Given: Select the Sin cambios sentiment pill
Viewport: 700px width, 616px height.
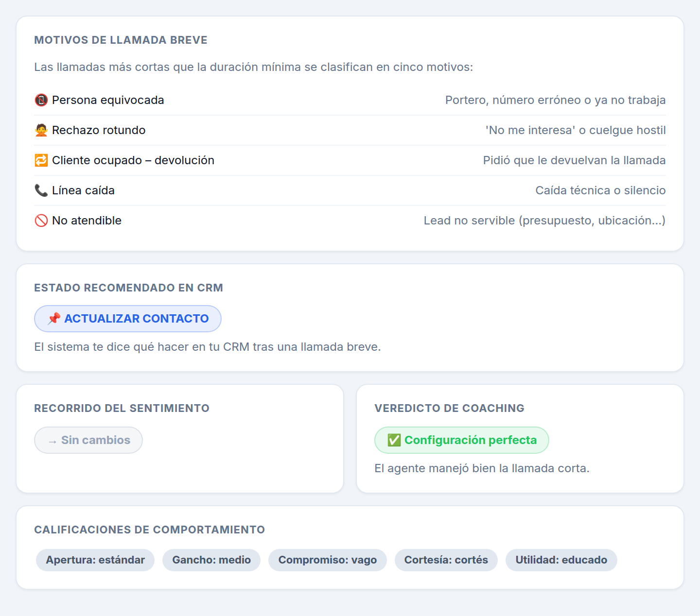Looking at the screenshot, I should (88, 440).
